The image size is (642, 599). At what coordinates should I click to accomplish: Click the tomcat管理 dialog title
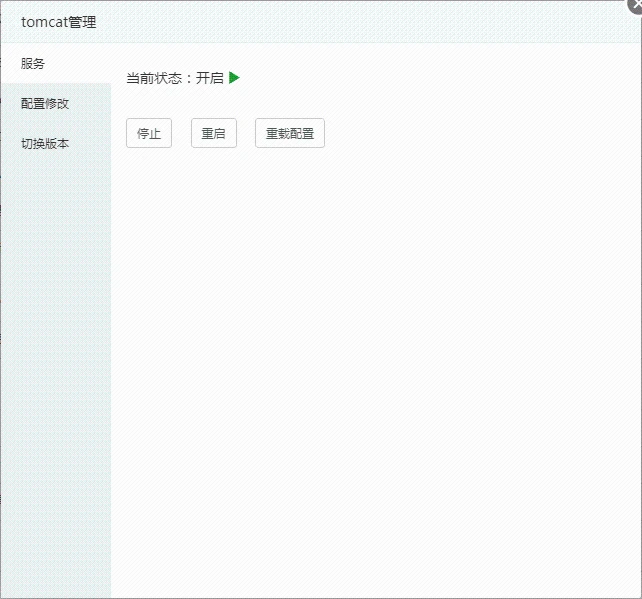tap(59, 22)
